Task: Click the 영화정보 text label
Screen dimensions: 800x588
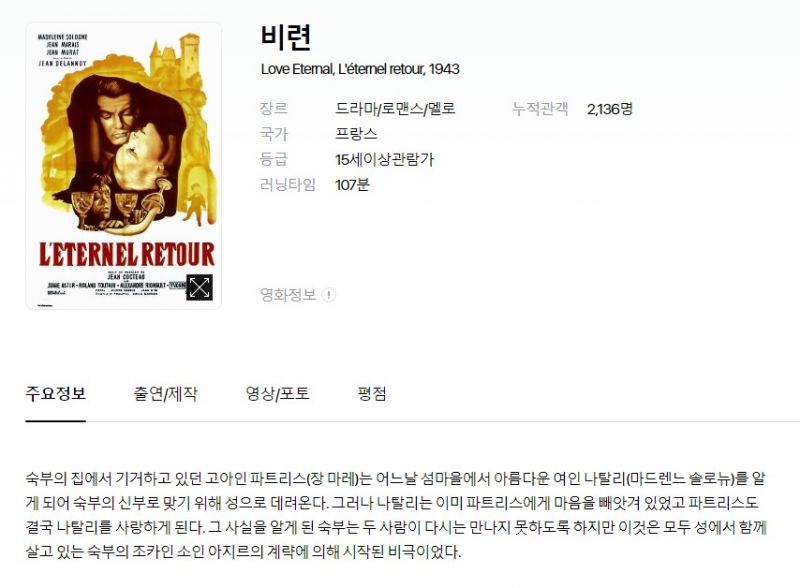Action: click(288, 295)
